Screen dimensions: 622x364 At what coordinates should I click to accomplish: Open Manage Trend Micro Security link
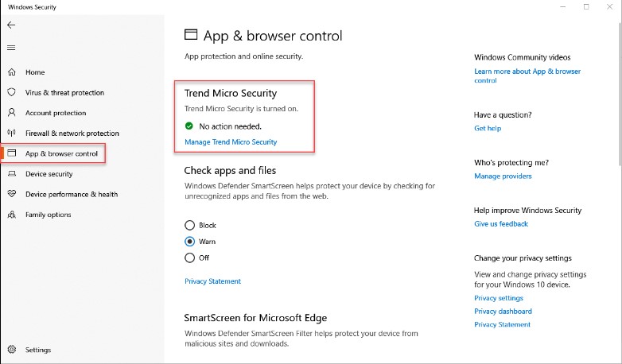click(x=231, y=142)
